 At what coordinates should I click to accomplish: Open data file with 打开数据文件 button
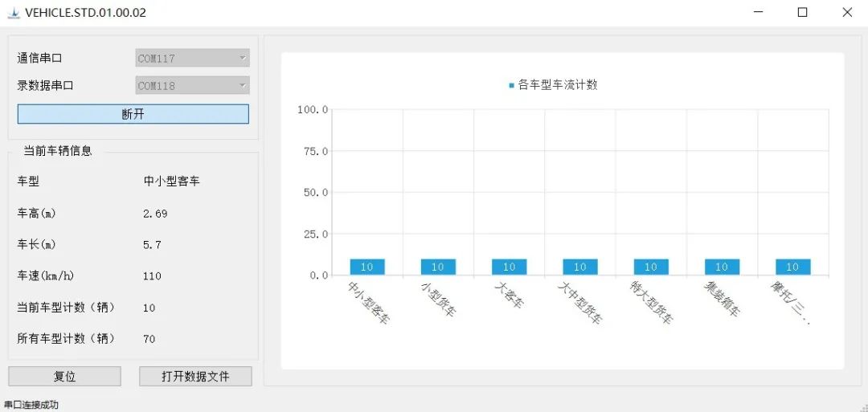pyautogui.click(x=195, y=377)
